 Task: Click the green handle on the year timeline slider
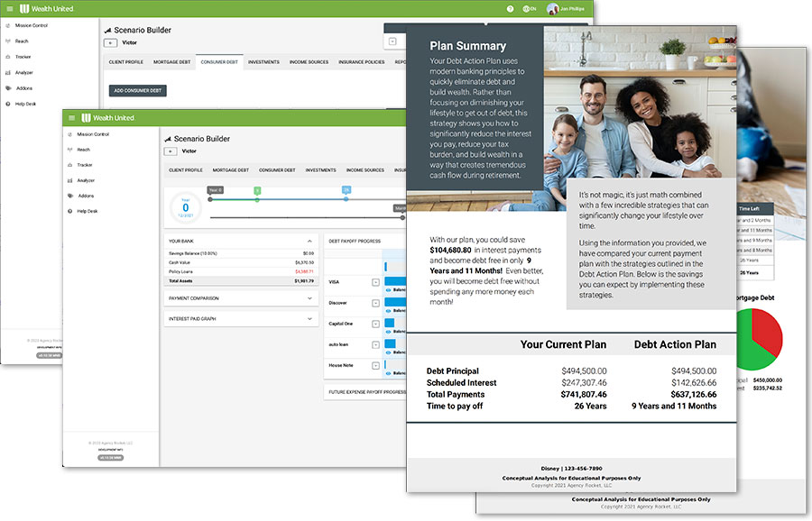pyautogui.click(x=257, y=199)
